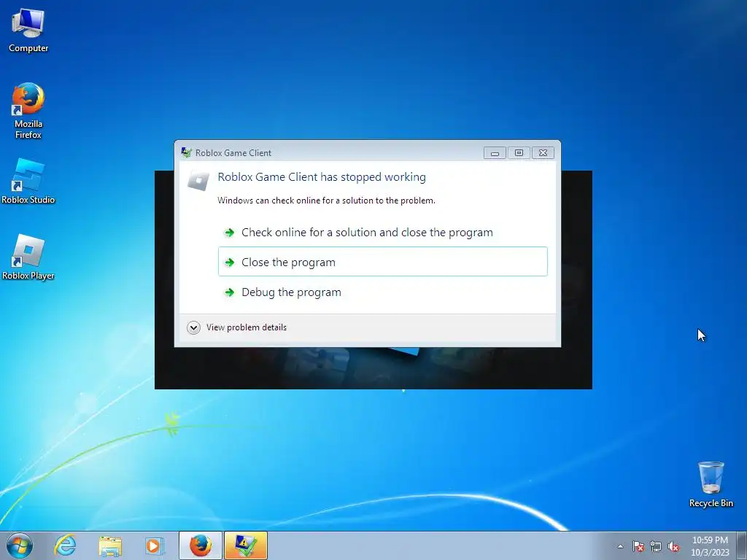The height and width of the screenshot is (560, 747).
Task: Open Windows Explorer folder in taskbar
Action: pos(110,545)
